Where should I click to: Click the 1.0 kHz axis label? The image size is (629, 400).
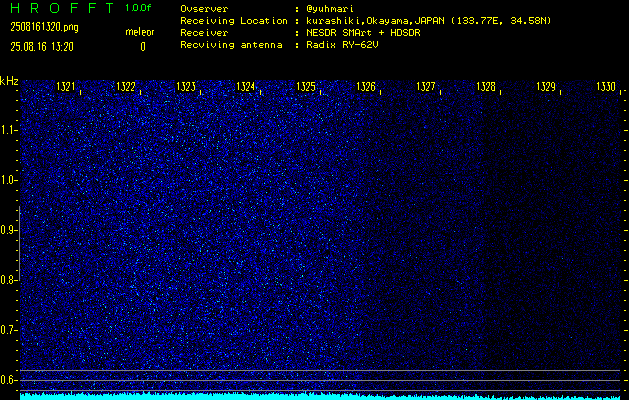pos(8,180)
